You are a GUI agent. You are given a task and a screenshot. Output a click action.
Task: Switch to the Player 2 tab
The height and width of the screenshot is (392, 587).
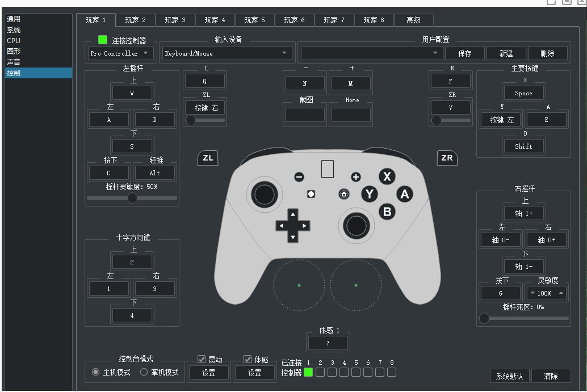point(136,20)
